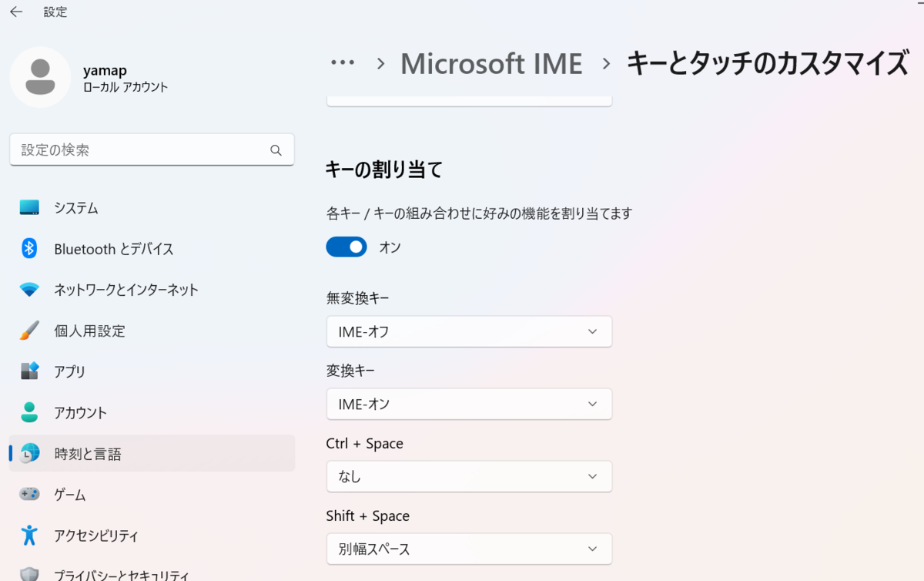Image resolution: width=924 pixels, height=581 pixels.
Task: Click the accessibility figure icon
Action: pyautogui.click(x=29, y=535)
